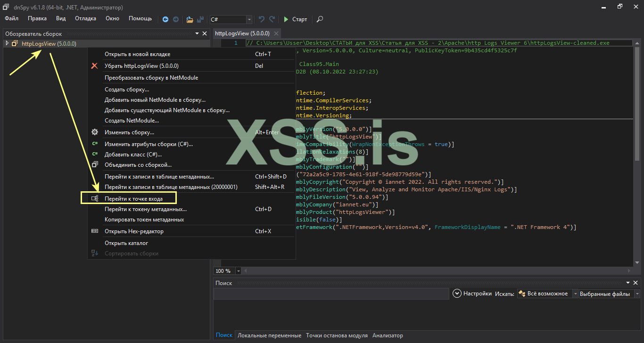Viewport: 644px width, 343px height.
Task: Switch to Локальные переменные tab
Action: tap(269, 335)
